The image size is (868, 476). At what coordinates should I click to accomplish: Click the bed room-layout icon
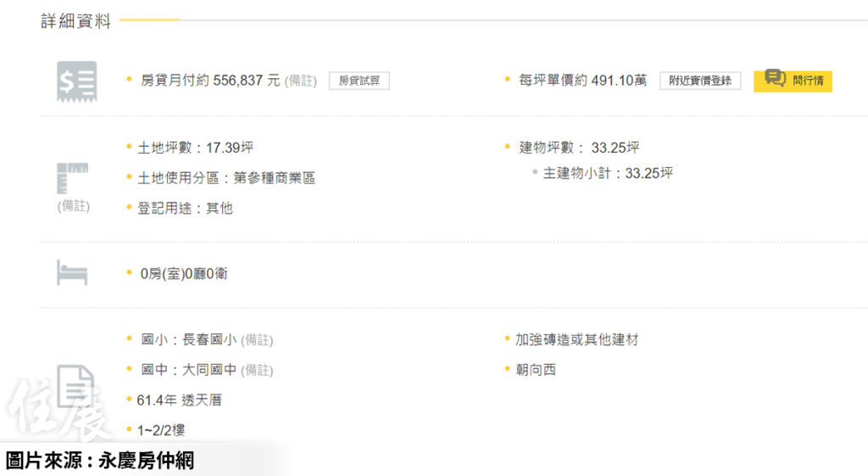[72, 273]
